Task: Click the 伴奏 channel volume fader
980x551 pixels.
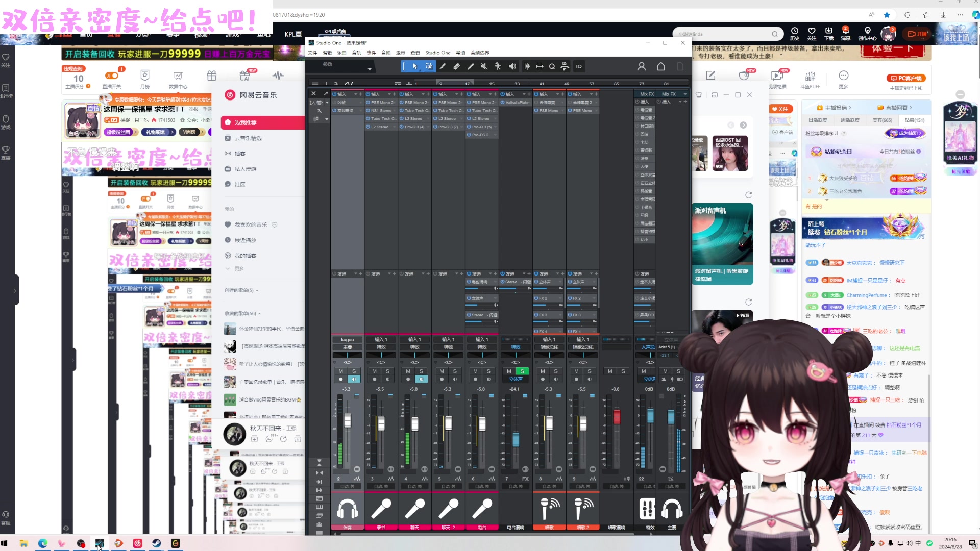Action: tap(348, 420)
